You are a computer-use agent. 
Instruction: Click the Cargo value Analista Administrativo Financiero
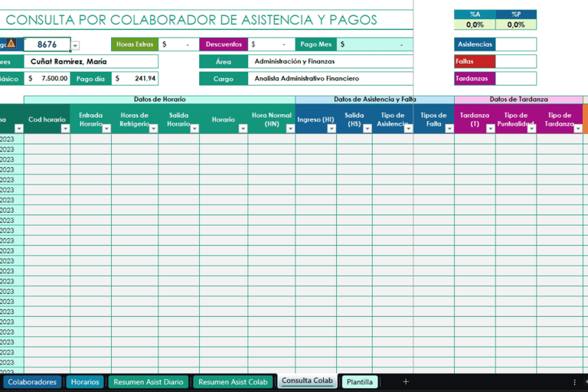(x=331, y=78)
